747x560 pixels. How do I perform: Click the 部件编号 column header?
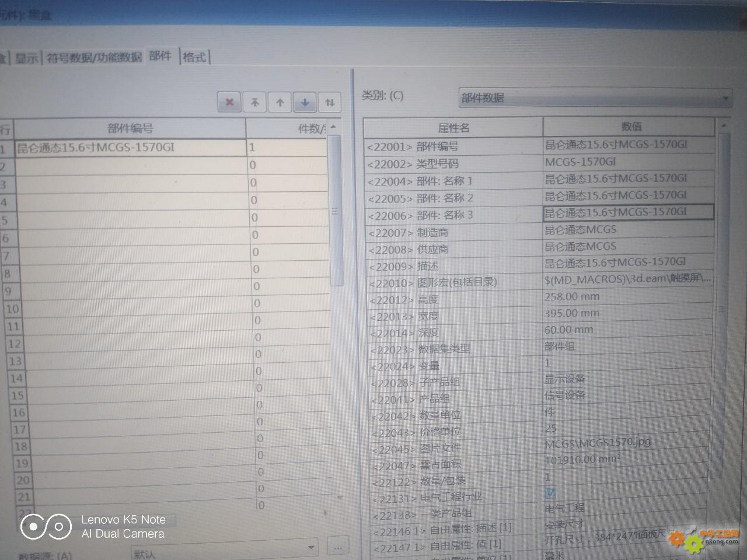130,128
